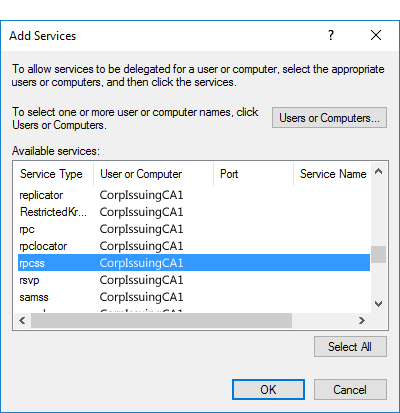Click the vertical scrollbar up arrow
Image resolution: width=400 pixels, height=413 pixels.
tap(379, 171)
